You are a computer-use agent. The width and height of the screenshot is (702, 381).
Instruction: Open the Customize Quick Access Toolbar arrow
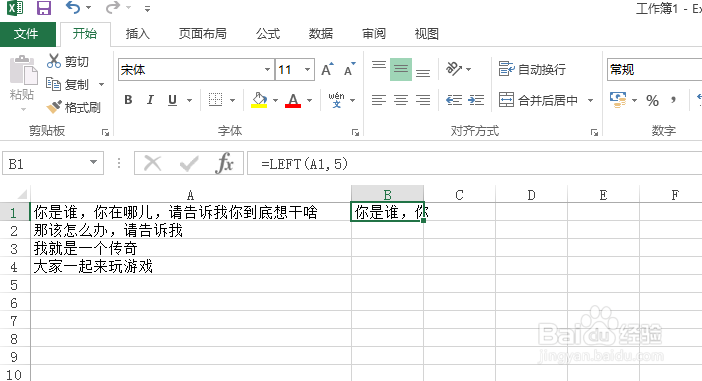click(147, 8)
